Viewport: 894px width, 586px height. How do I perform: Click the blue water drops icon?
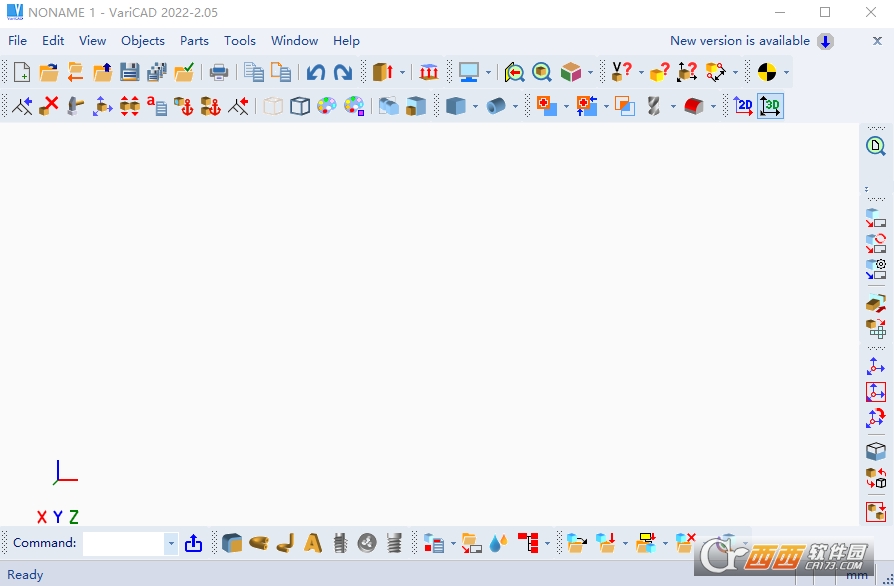[x=498, y=543]
